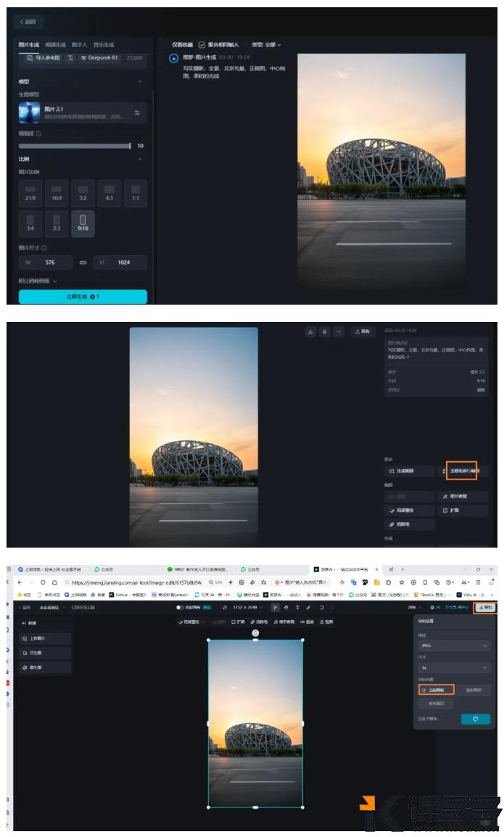Viewport: 504px width, 837px height.
Task: Click the 立即生成 button
Action: [x=83, y=297]
